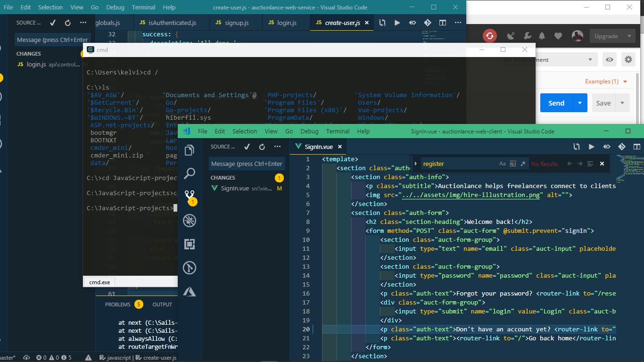Click compare changes icon above create-user.js editor
Viewport: 644px width, 362px height.
[x=382, y=23]
